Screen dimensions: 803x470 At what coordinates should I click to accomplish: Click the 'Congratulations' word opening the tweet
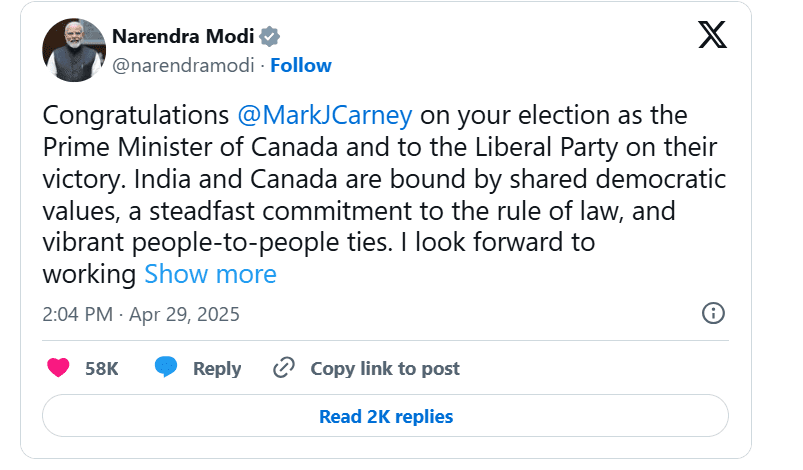coord(135,115)
